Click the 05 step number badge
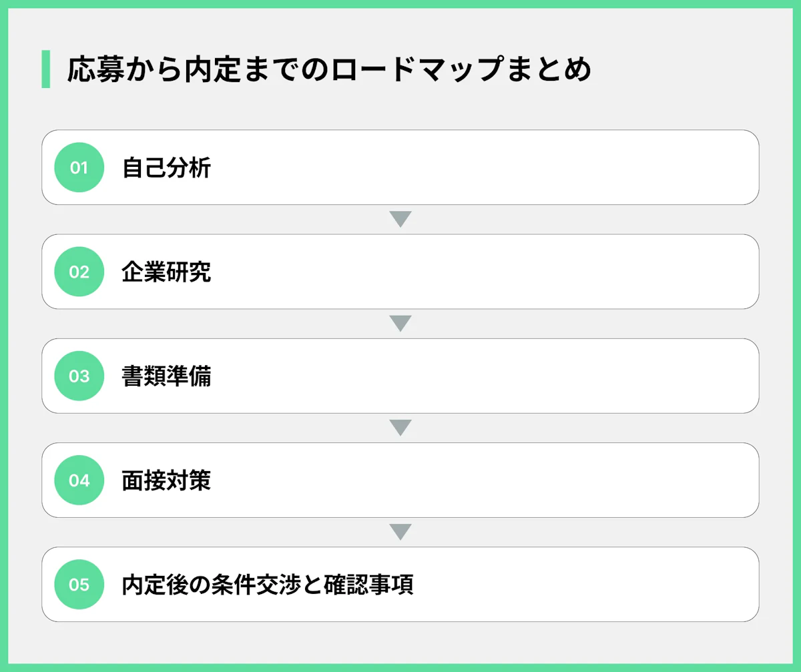Viewport: 801px width, 672px height. point(79,585)
